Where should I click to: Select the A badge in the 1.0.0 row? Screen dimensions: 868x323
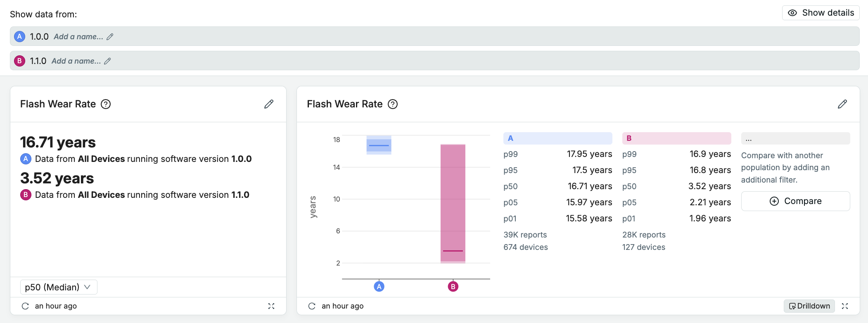(19, 36)
